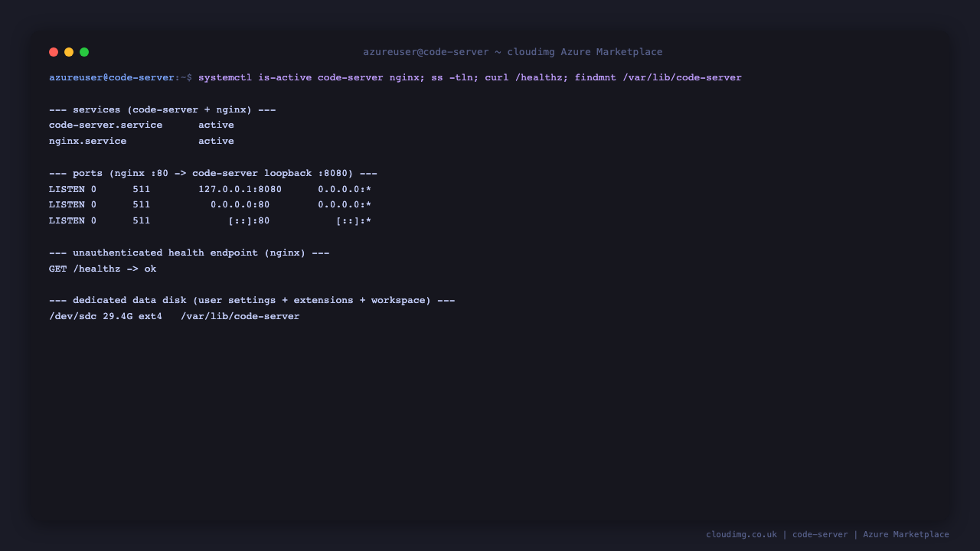The width and height of the screenshot is (980, 551).
Task: Click the 'systemctl is-active code-server nginx' command text
Action: click(308, 77)
